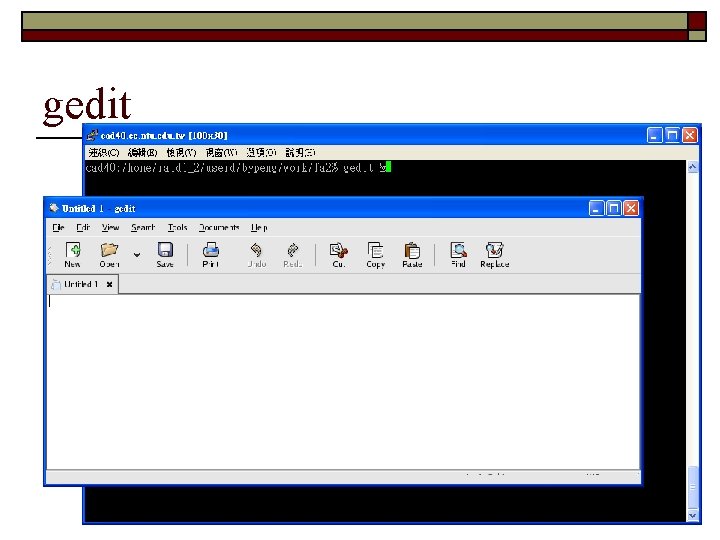
Task: Open the View menu in gedit
Action: [x=110, y=227]
